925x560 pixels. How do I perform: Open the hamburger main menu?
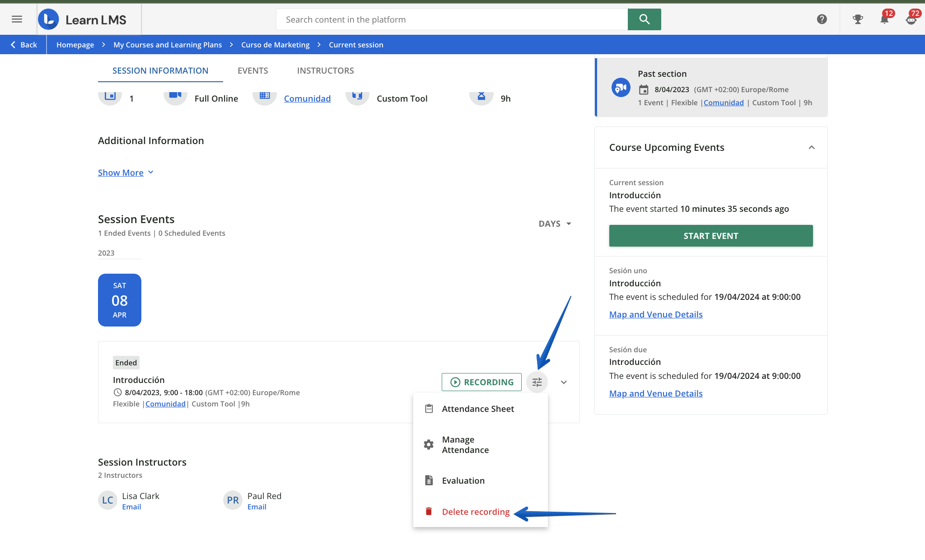pyautogui.click(x=17, y=19)
